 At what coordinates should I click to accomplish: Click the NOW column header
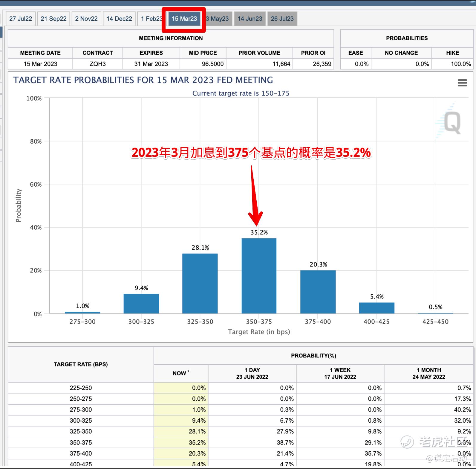point(181,373)
